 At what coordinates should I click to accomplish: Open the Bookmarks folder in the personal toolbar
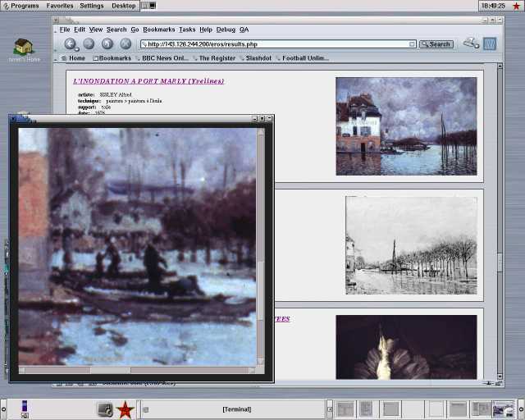(112, 58)
